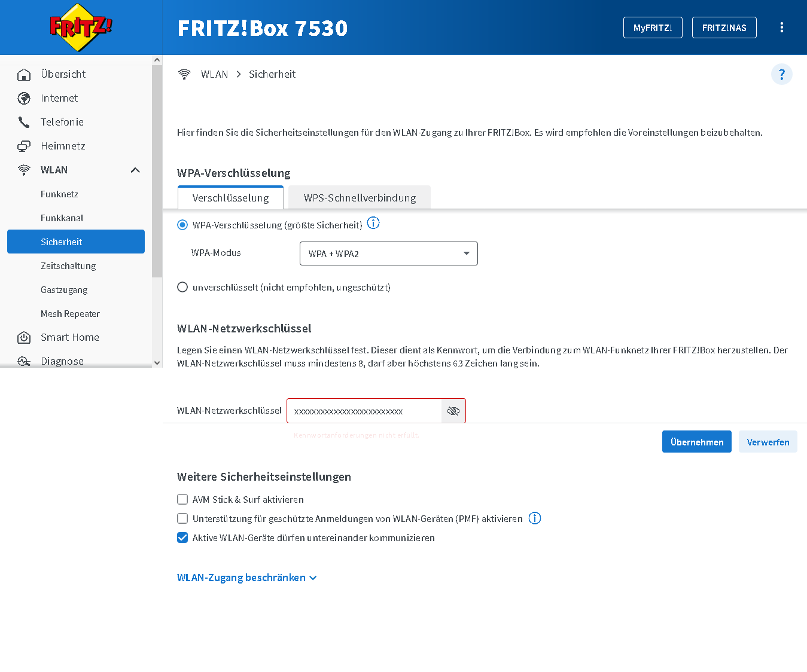Viewport: 807px width, 672px height.
Task: Click the Telefonie phone icon
Action: (24, 121)
